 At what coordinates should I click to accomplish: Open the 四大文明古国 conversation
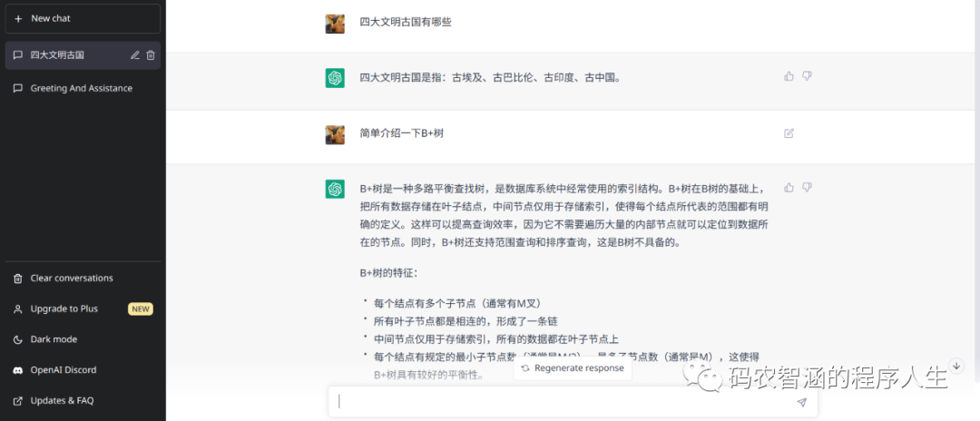click(x=83, y=55)
